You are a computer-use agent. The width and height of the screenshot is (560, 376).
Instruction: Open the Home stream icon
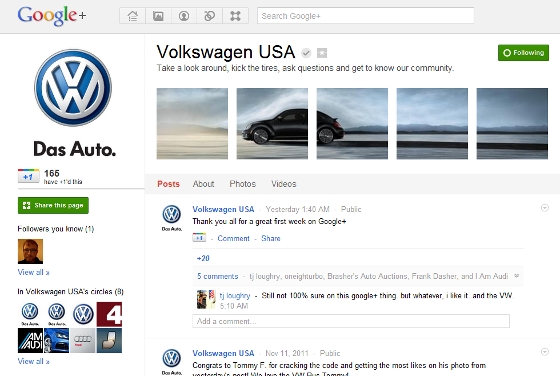point(132,16)
